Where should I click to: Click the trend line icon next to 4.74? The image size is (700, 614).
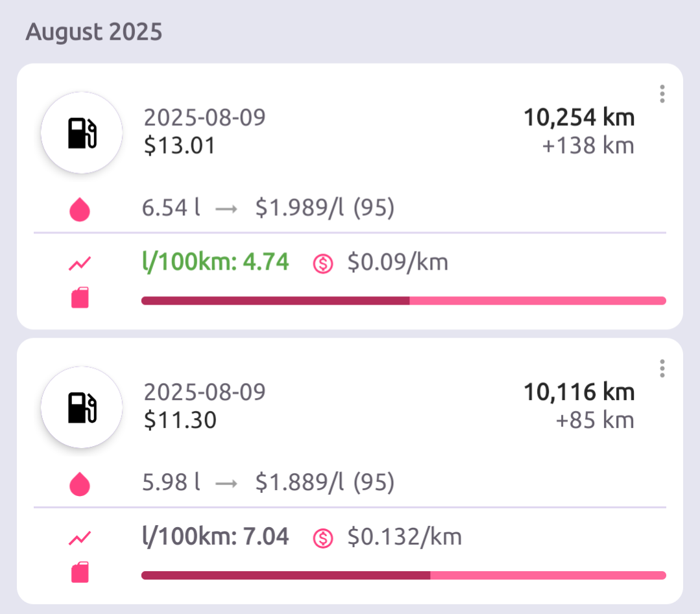click(x=80, y=263)
